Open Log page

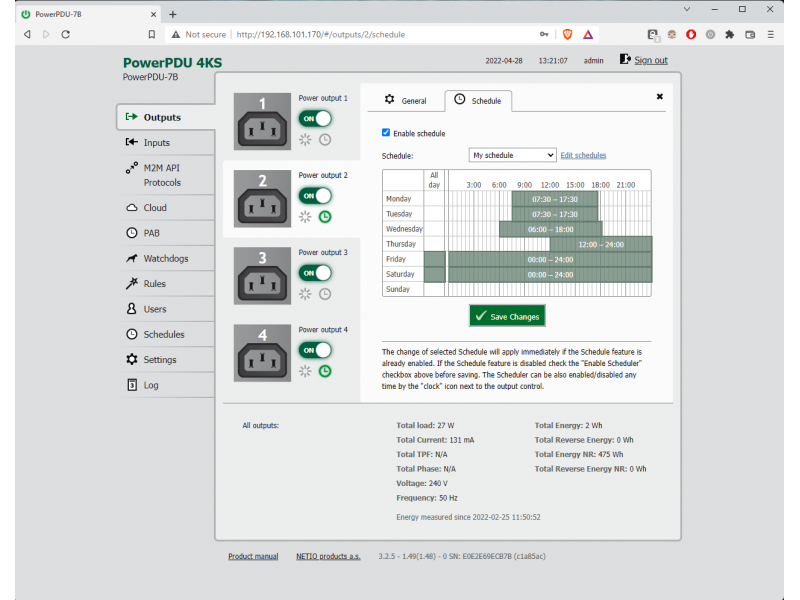pos(166,385)
